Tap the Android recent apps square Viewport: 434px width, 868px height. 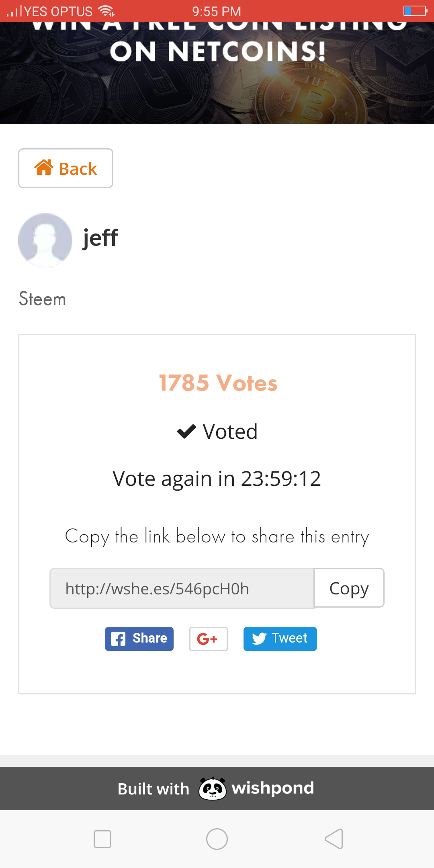tap(102, 839)
